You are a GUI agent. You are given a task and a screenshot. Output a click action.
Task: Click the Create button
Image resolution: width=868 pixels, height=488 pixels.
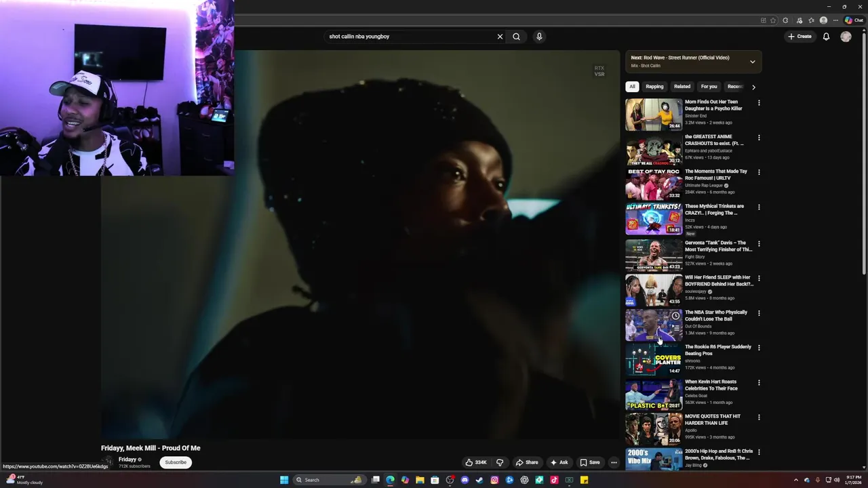[x=800, y=37]
